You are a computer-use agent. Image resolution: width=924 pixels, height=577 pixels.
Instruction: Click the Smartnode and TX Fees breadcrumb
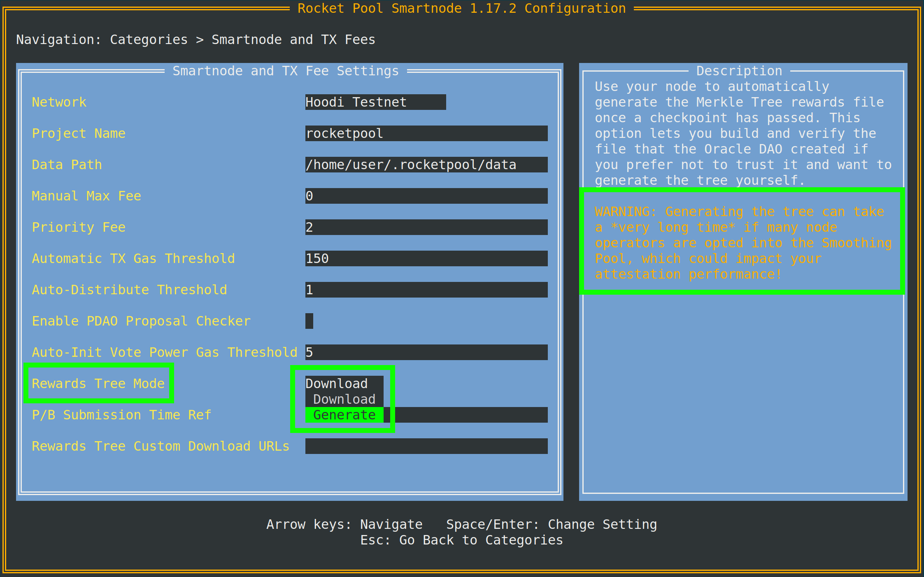[x=293, y=40]
